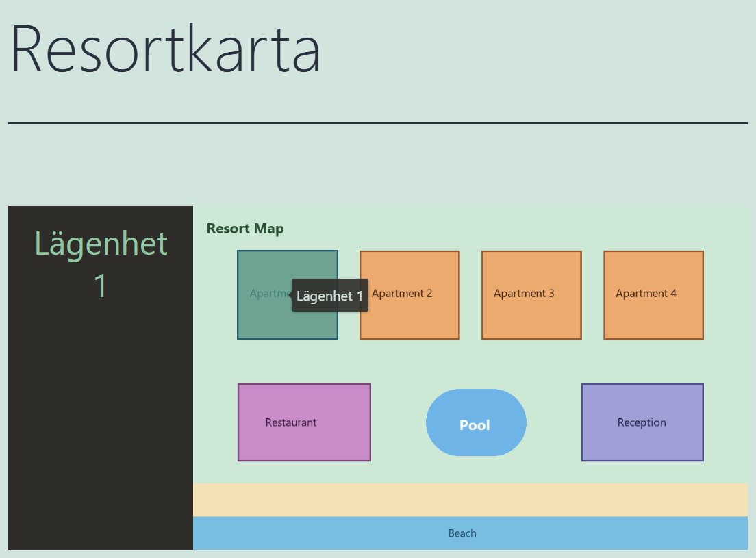Click the Lägenhet 1 sidebar heading

(x=101, y=264)
